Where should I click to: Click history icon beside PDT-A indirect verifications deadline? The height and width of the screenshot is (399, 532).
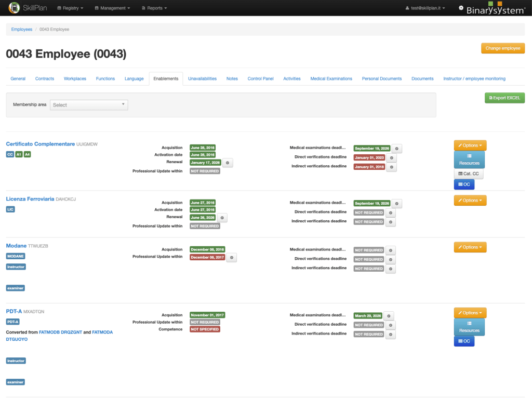[391, 334]
